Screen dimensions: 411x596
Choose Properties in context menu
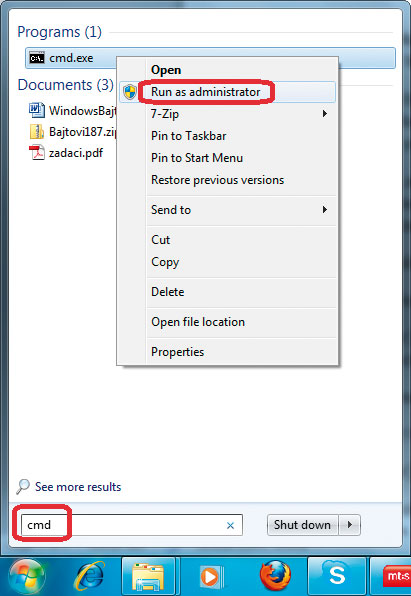point(178,352)
